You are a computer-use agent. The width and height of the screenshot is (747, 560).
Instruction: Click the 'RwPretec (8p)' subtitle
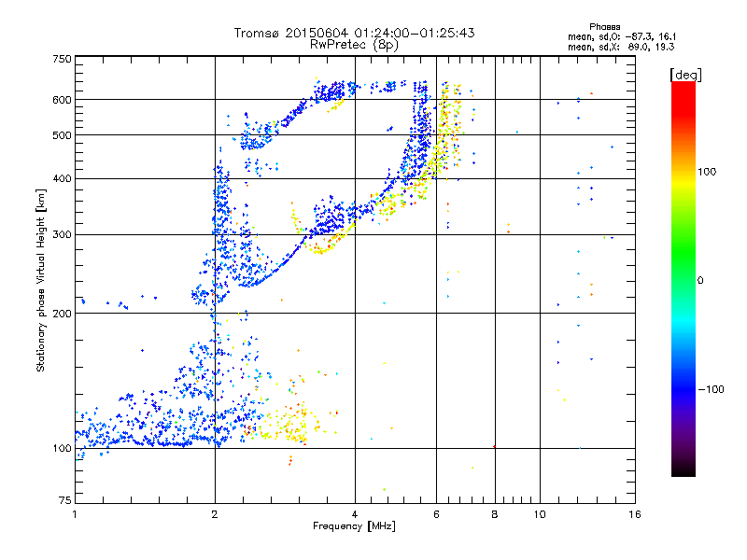click(x=354, y=45)
